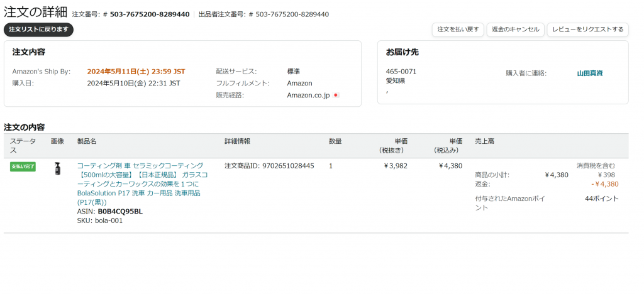Click the tax-included unit price ¥4,380
The width and height of the screenshot is (644, 294).
(450, 166)
